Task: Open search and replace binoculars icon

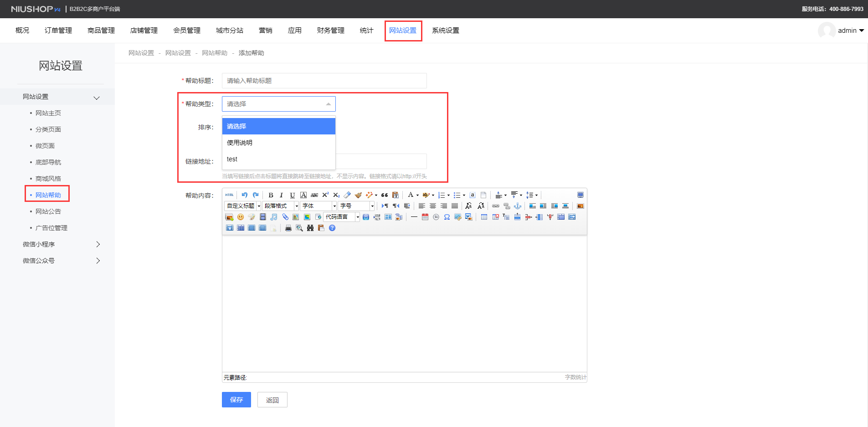Action: click(310, 228)
